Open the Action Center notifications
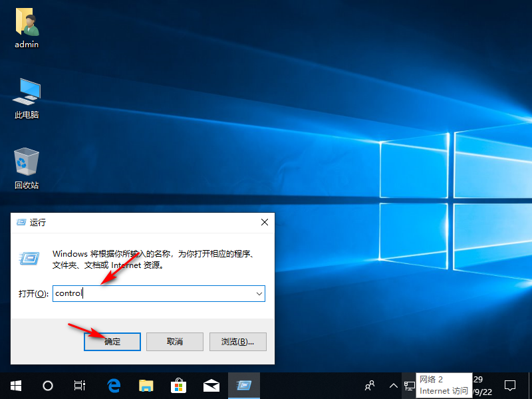 coord(509,386)
